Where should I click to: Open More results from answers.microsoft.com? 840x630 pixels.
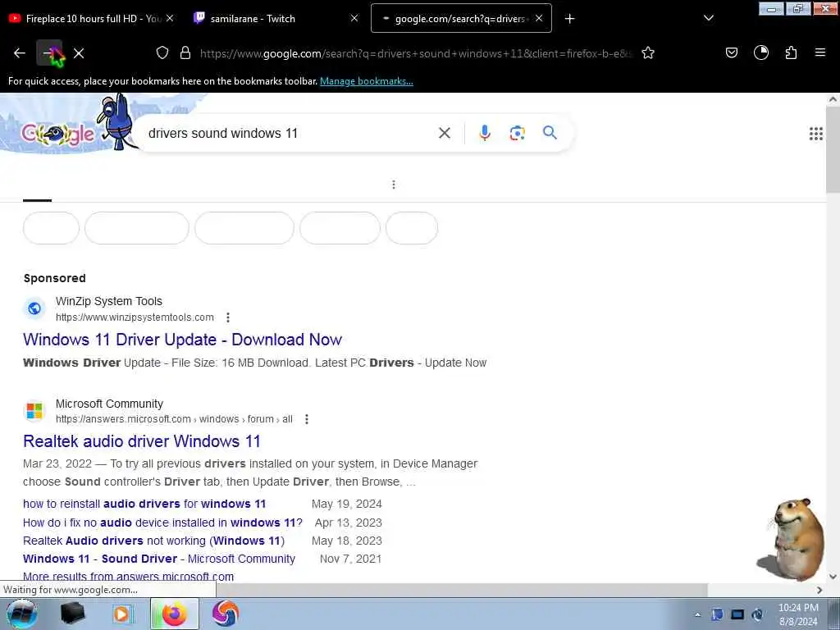(x=129, y=577)
